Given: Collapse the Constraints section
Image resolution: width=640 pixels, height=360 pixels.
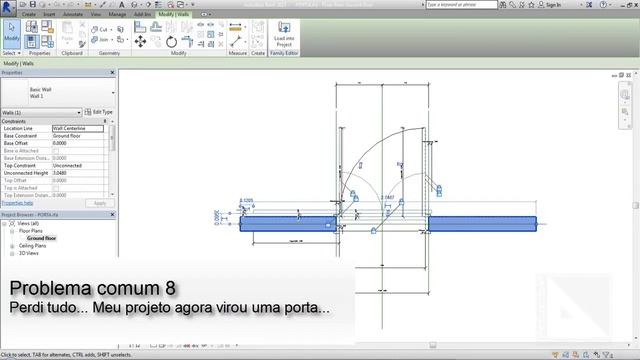Looking at the screenshot, I should coord(105,121).
